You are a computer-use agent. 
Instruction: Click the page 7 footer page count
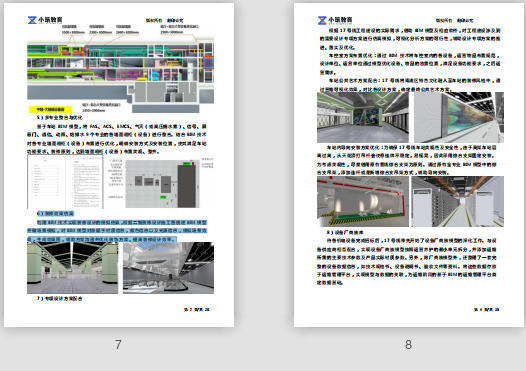click(x=197, y=309)
